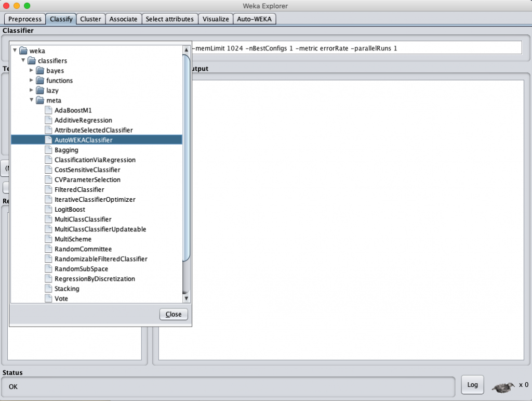Click the RandomSubSpace file icon

(48, 268)
